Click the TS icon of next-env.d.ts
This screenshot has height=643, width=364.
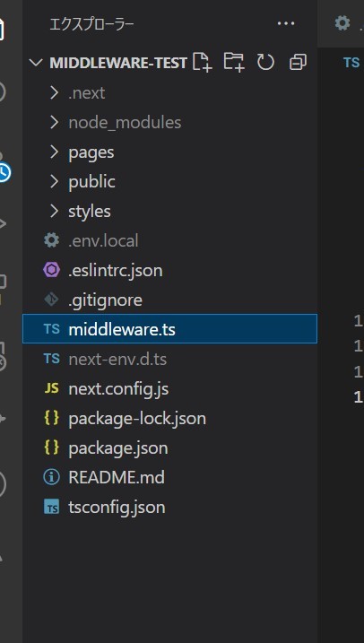[x=52, y=359]
